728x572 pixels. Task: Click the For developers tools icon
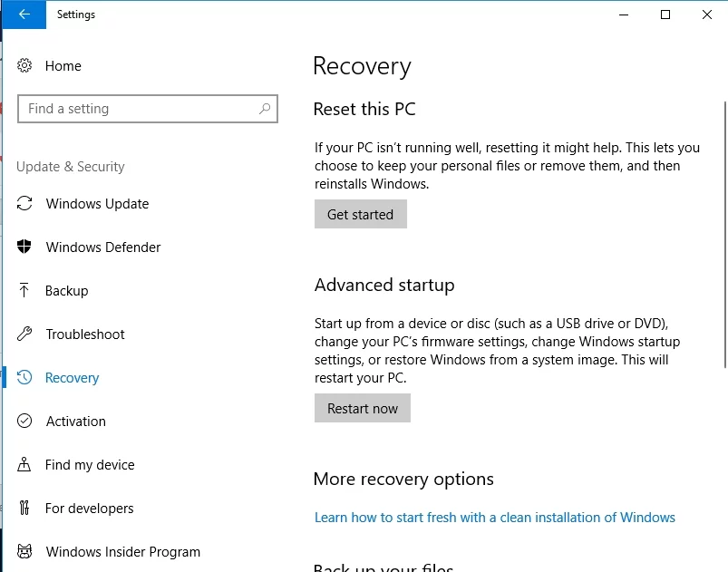25,509
